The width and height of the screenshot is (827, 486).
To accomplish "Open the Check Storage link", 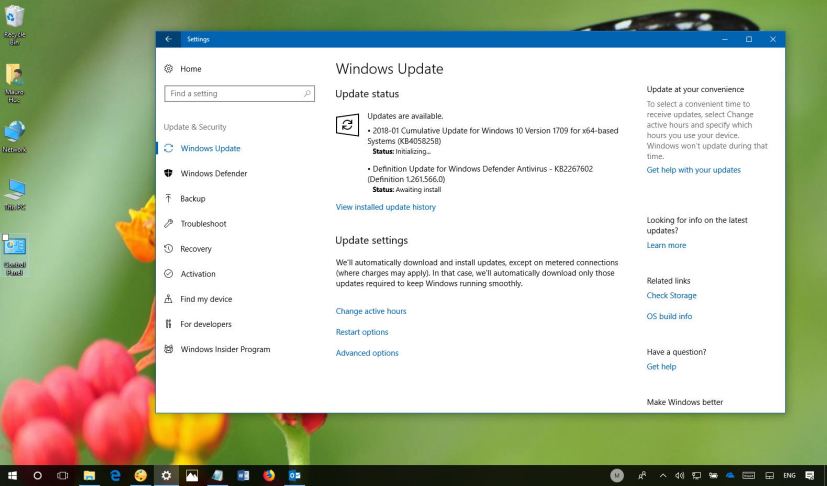I will pos(671,296).
